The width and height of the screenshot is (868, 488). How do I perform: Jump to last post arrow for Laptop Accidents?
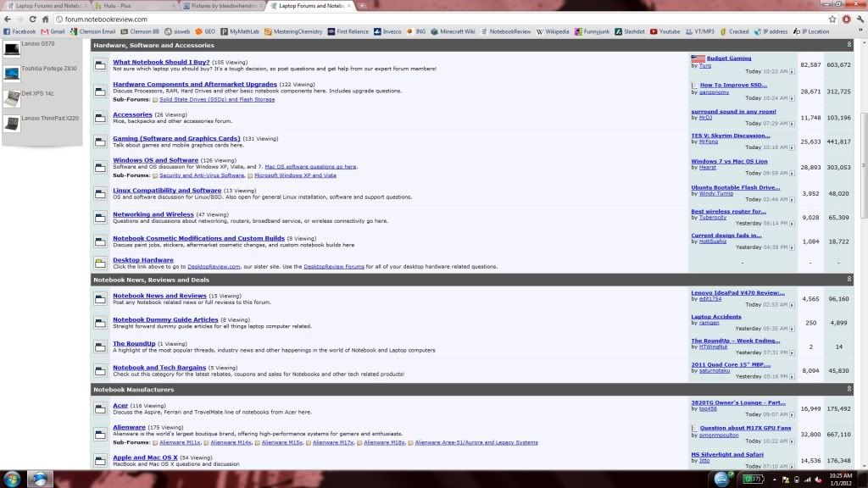click(x=793, y=329)
